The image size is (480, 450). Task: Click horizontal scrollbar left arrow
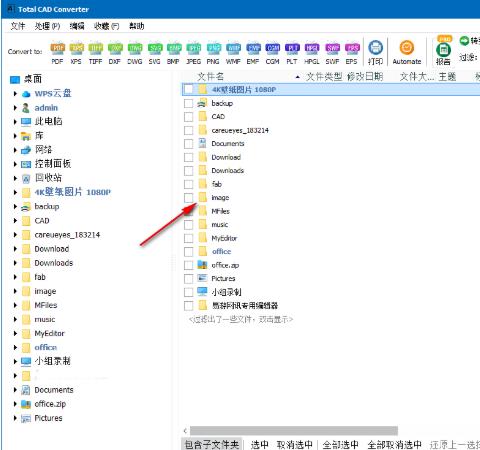[185, 430]
